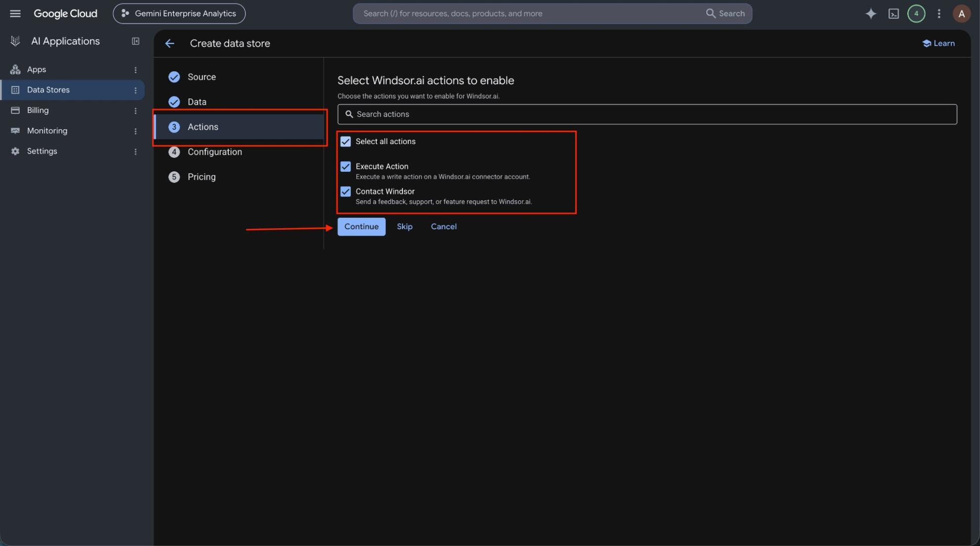
Task: Open the more options menu for Monitoring
Action: point(136,131)
